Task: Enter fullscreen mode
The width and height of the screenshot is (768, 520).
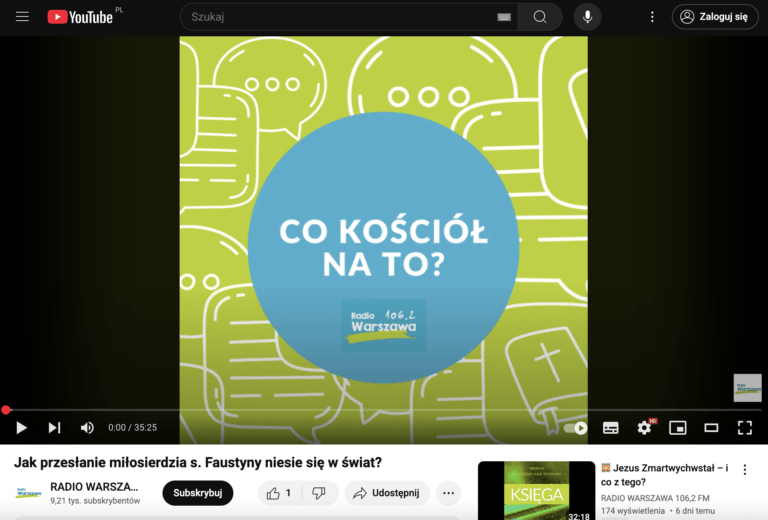Action: [x=745, y=428]
